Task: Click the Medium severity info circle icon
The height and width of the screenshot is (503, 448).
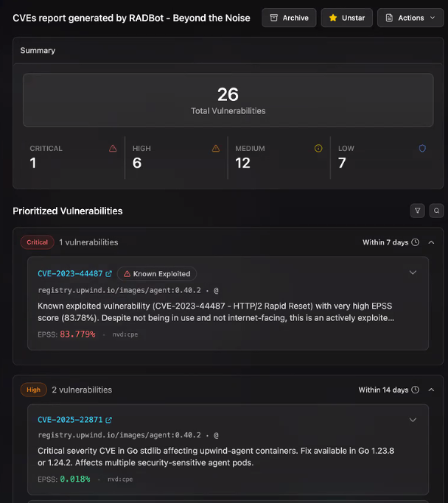Action: coord(318,148)
